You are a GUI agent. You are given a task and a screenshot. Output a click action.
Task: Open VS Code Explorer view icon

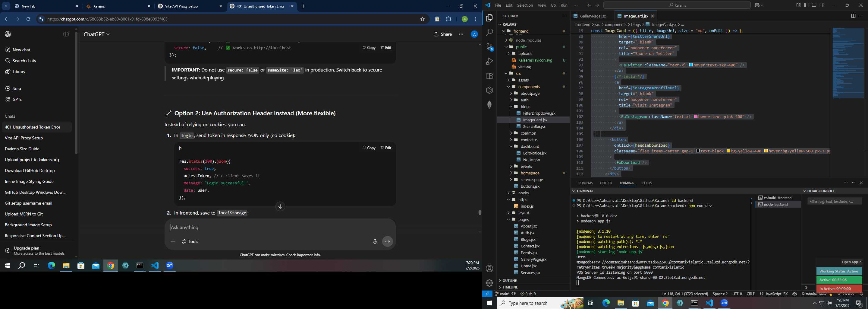[489, 18]
